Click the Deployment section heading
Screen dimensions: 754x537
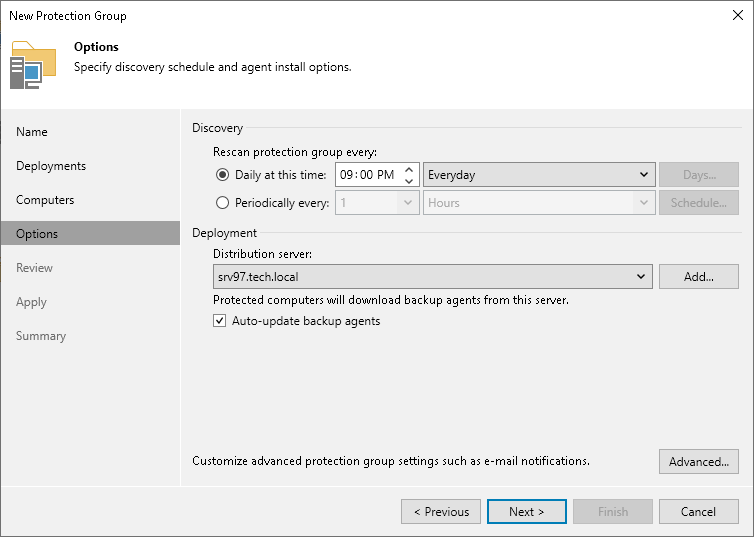coord(225,233)
